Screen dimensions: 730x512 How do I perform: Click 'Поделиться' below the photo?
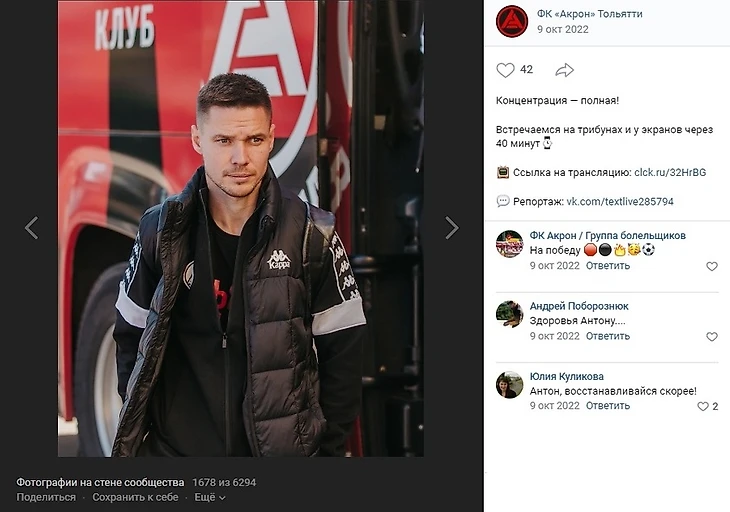click(x=46, y=497)
